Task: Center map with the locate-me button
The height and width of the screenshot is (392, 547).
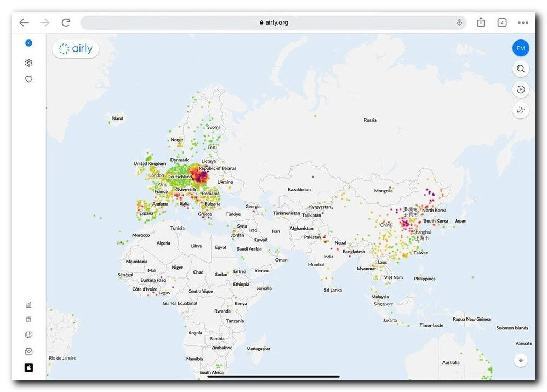Action: point(521,360)
